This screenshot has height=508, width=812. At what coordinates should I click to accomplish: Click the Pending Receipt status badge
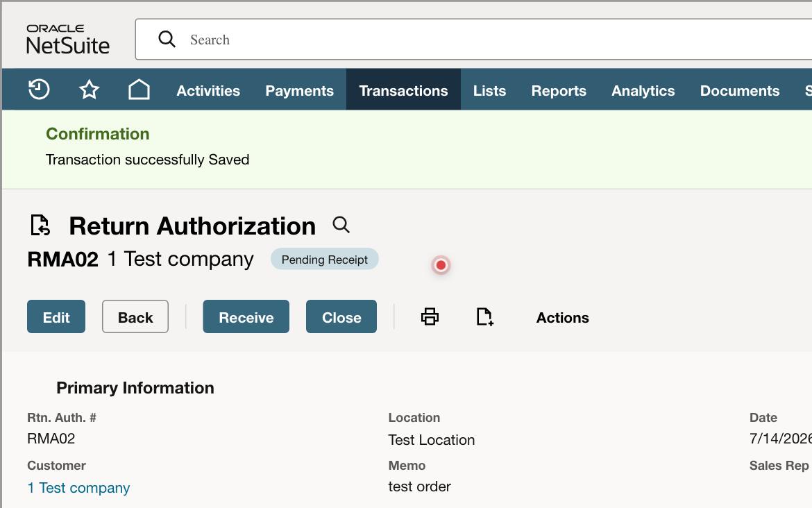[x=325, y=260]
